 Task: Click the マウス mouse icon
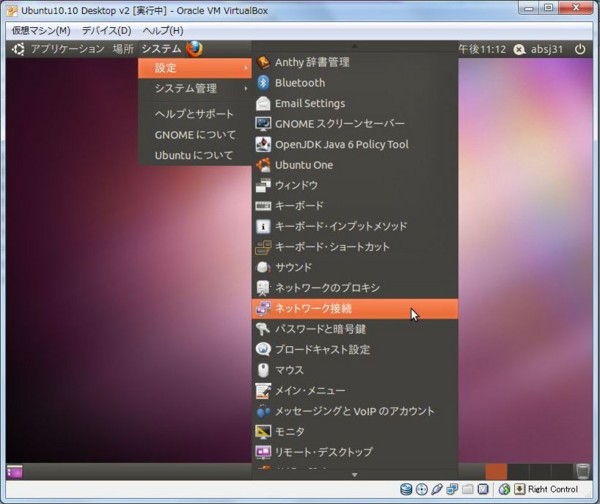[263, 370]
